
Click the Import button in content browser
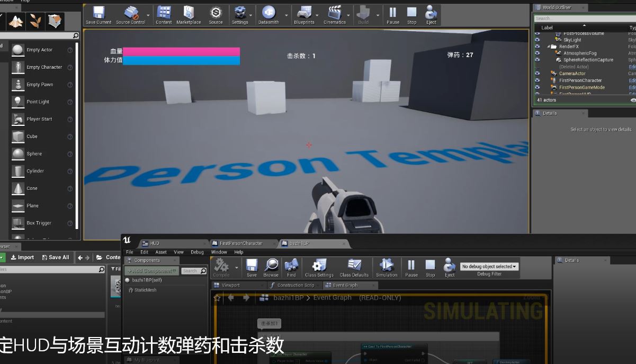(x=22, y=258)
